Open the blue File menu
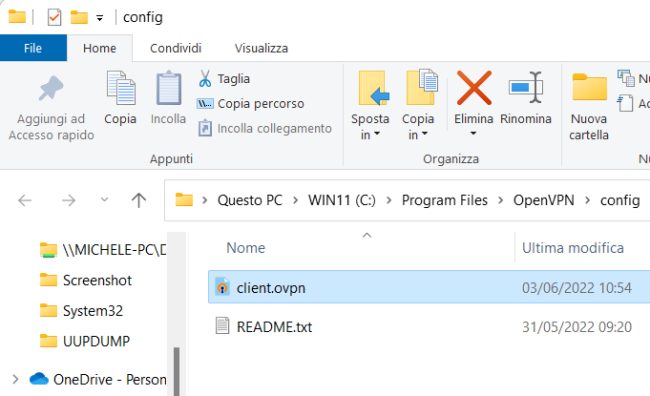The width and height of the screenshot is (650, 396). tap(33, 48)
